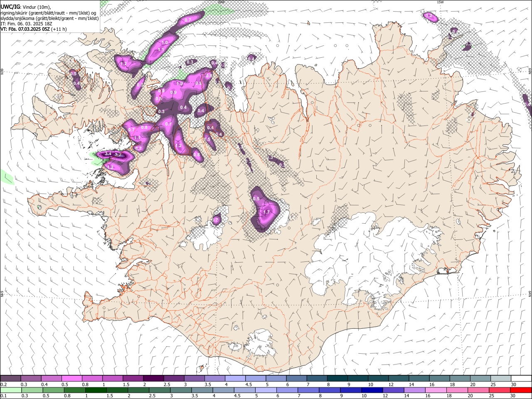Click the '(+11 h)' forecast offset text
Image resolution: width=532 pixels, height=399 pixels.
59,29
